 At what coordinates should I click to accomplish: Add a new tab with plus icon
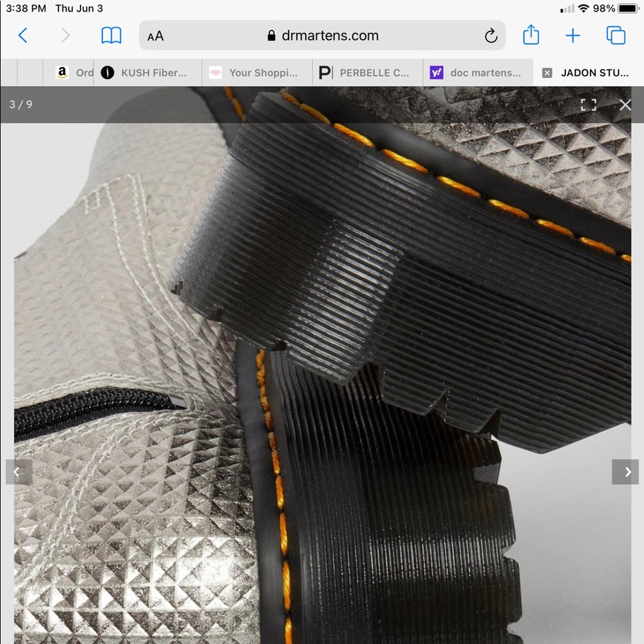click(573, 35)
